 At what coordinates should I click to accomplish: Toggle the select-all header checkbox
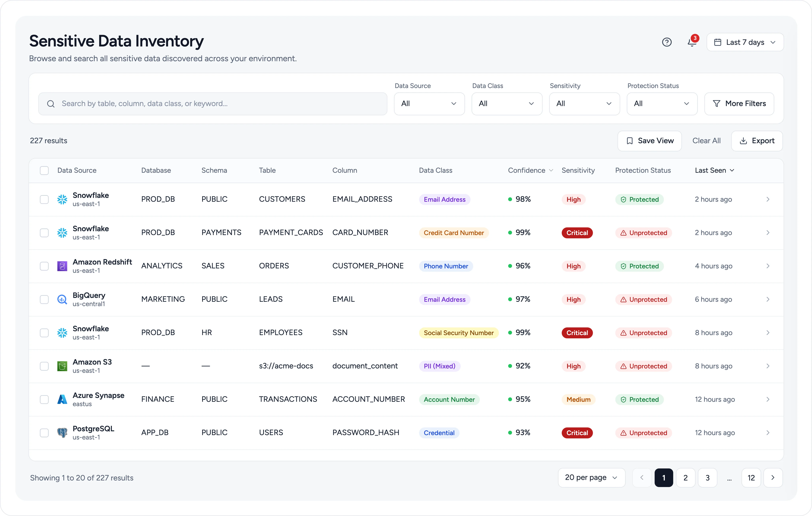point(44,170)
